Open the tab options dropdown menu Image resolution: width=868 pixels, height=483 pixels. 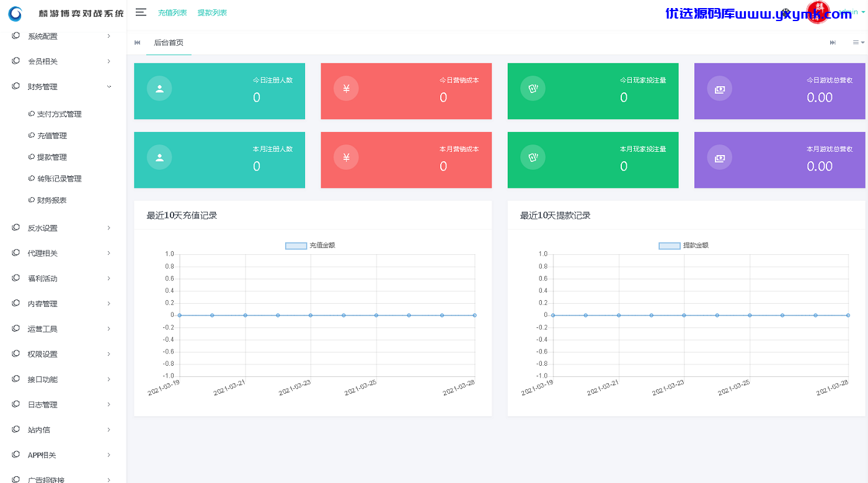[858, 42]
